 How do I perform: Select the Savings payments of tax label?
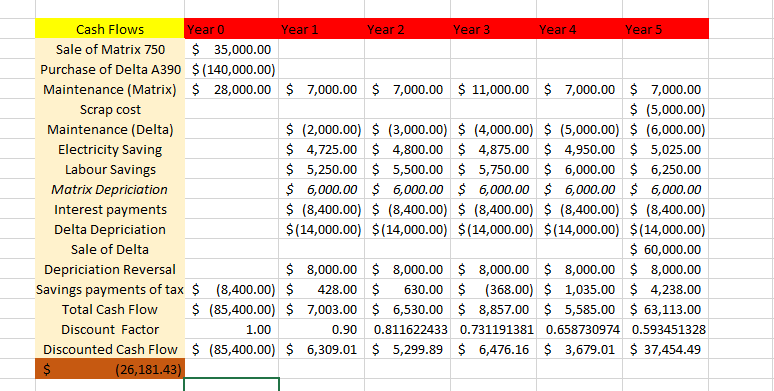(110, 289)
